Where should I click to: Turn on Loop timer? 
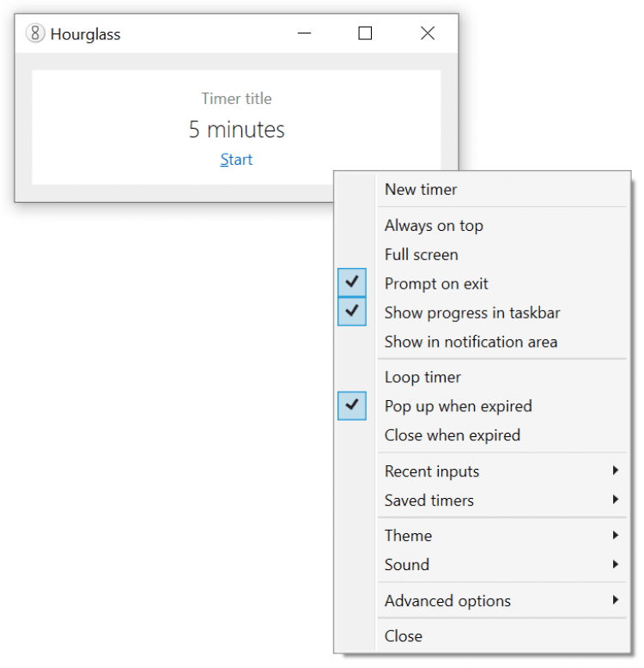422,378
